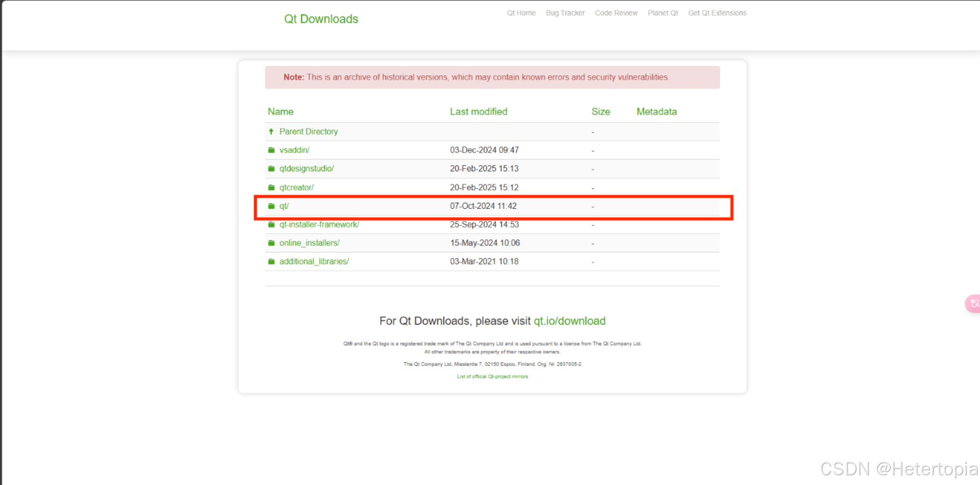Screen dimensions: 980x485
Task: Click the date 03-Dec-2024 09:47
Action: click(484, 150)
